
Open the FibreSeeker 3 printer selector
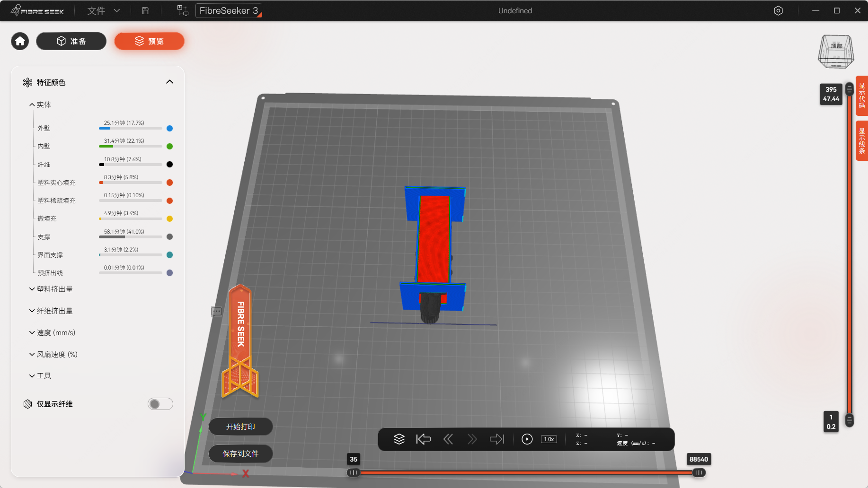pyautogui.click(x=229, y=10)
